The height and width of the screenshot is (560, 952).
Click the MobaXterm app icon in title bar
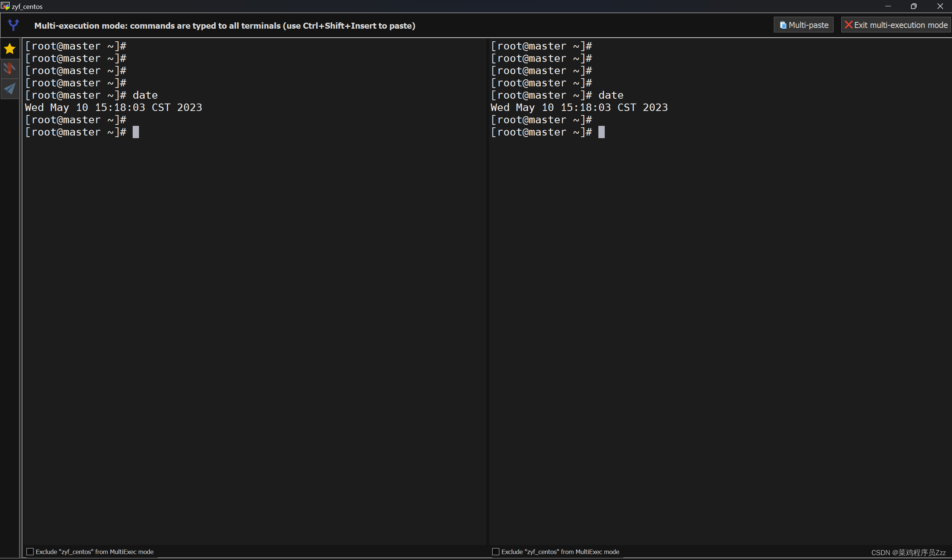5,6
